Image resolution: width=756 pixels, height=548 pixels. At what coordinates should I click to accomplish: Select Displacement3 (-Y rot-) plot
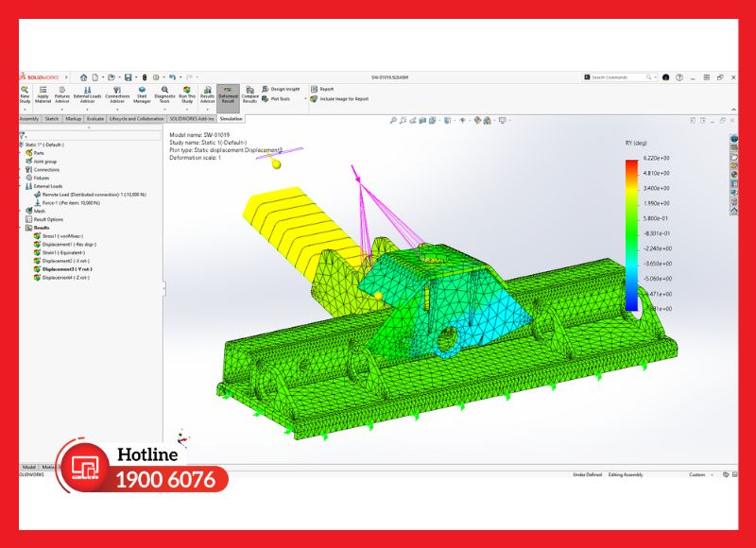(x=62, y=269)
